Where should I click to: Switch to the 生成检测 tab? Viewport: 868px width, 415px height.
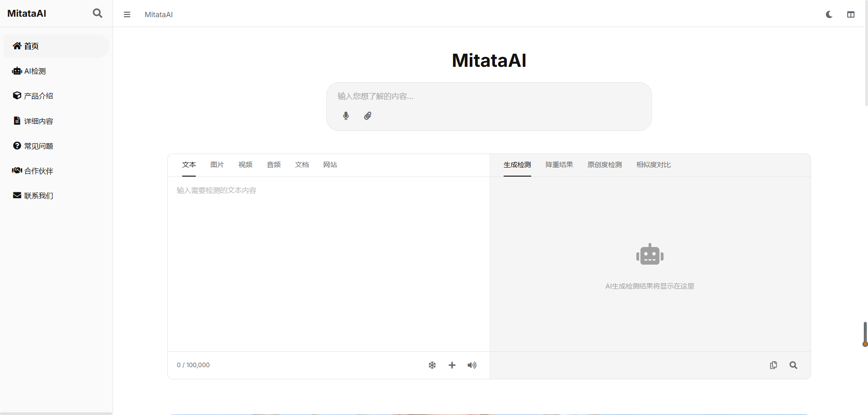(x=517, y=165)
